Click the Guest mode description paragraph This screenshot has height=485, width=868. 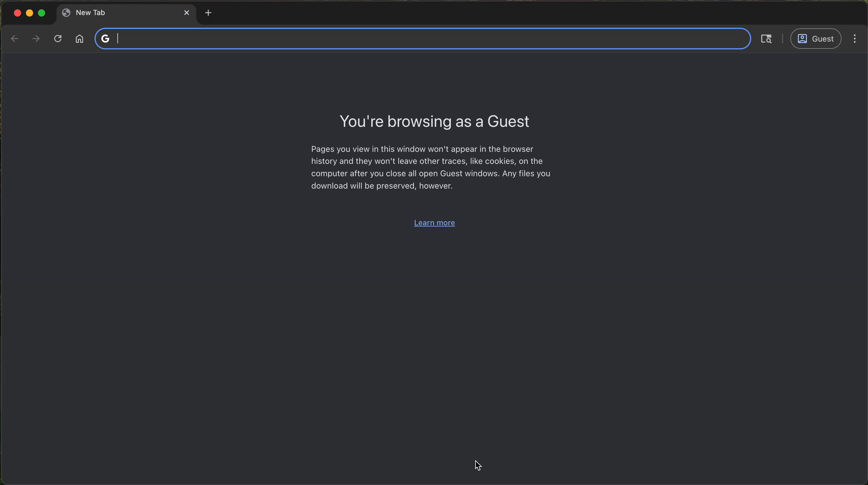pos(430,167)
